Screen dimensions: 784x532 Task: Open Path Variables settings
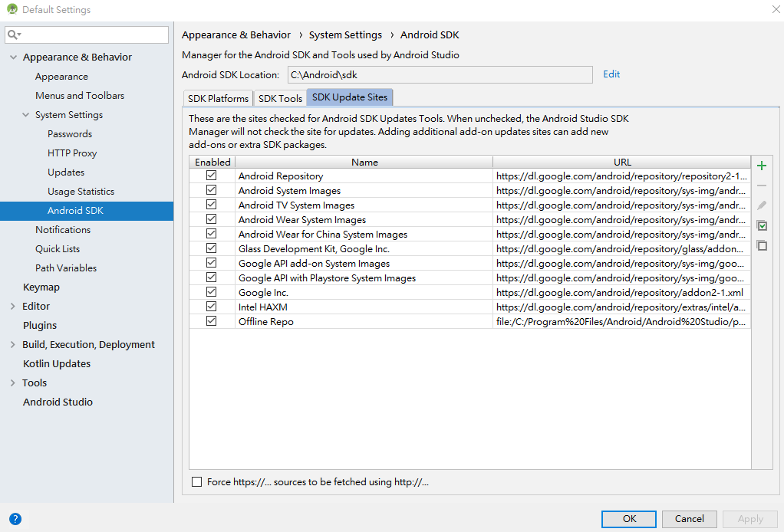(x=65, y=268)
